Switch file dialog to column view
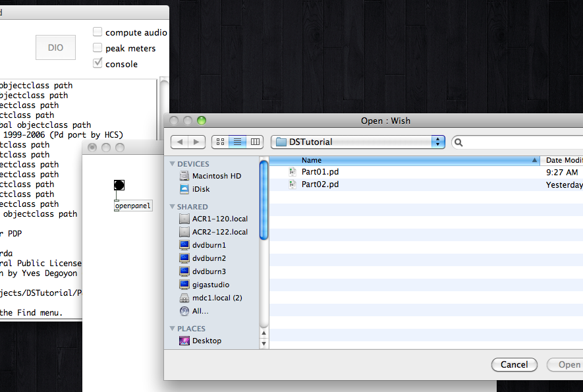 (254, 142)
